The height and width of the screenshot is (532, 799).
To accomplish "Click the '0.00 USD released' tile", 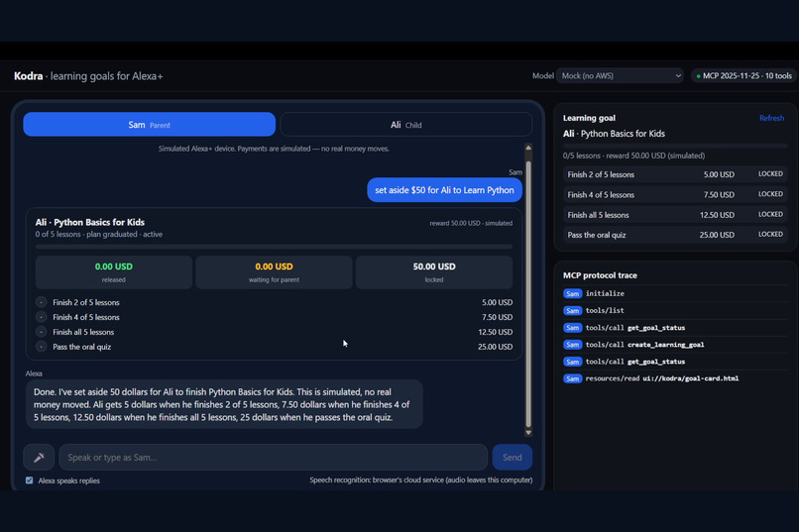I will click(x=114, y=272).
